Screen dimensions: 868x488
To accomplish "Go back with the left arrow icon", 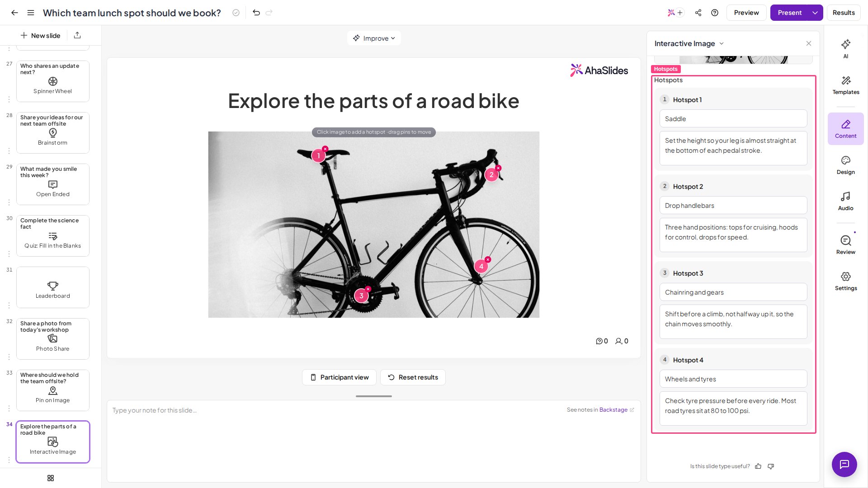I will coord(14,13).
